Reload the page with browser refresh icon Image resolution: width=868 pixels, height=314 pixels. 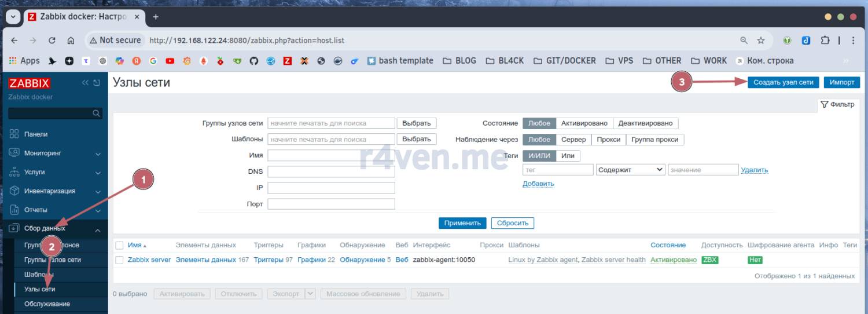[x=52, y=41]
